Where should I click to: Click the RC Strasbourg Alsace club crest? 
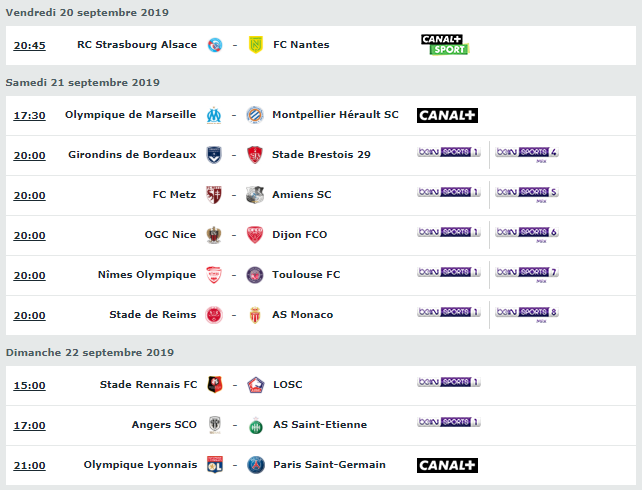click(x=215, y=45)
